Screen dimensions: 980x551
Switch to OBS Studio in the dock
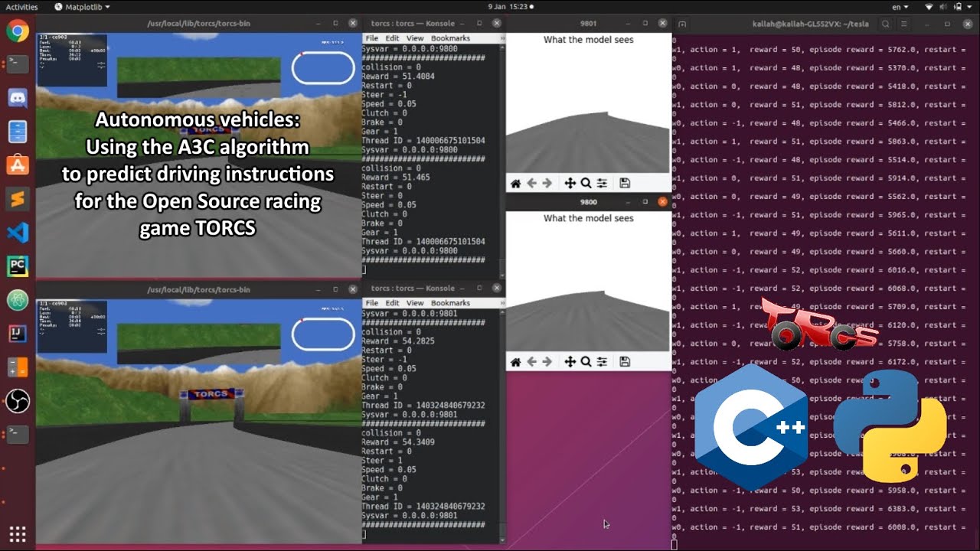18,401
